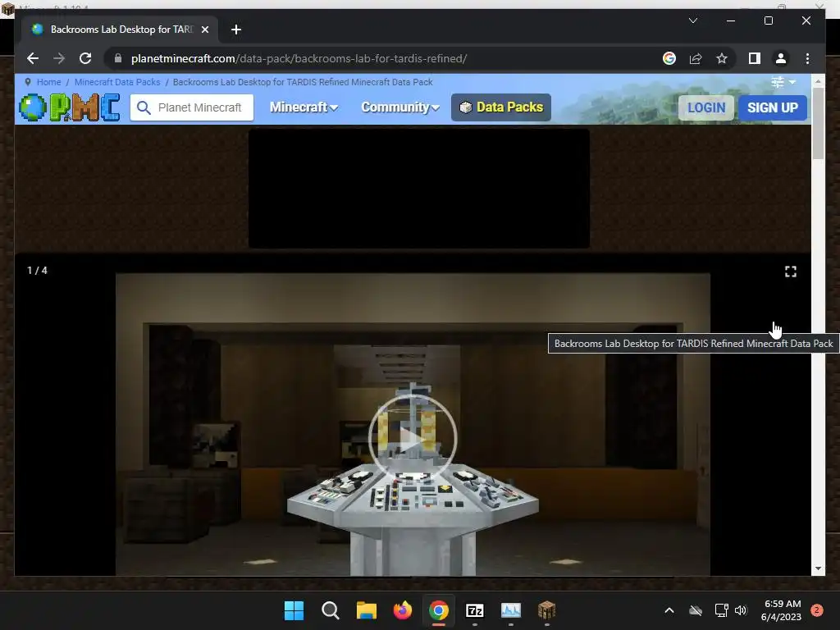This screenshot has width=840, height=630.
Task: Open the Minecraft crafting-table taskbar icon
Action: 546,610
